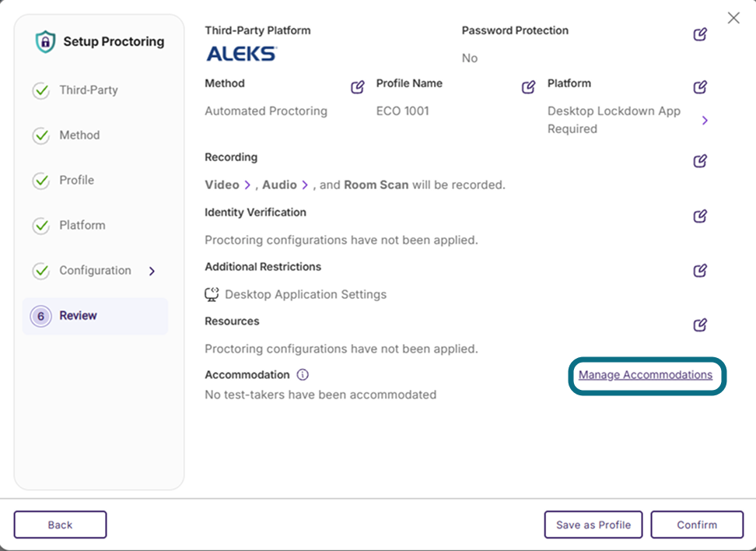
Task: Expand Desktop Lockdown App Required details
Action: point(705,120)
